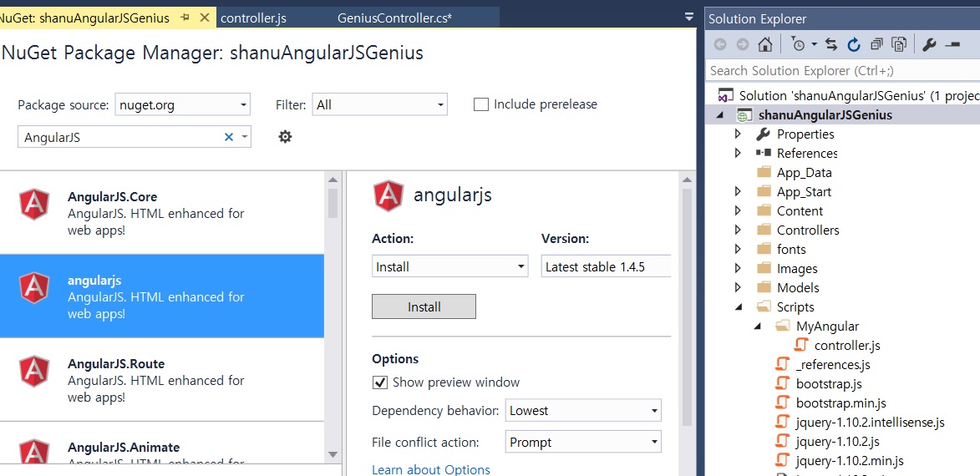
Task: Expand the Properties node
Action: (x=738, y=134)
